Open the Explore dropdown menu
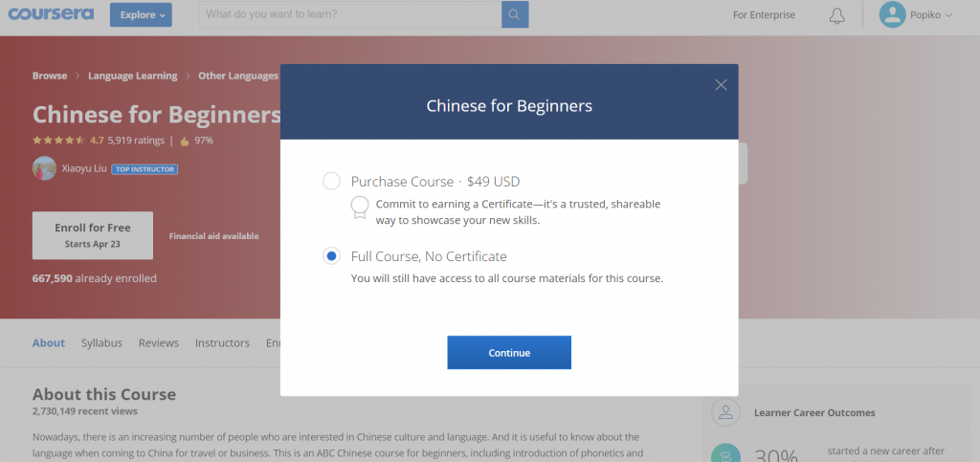The width and height of the screenshot is (980, 462). point(141,14)
